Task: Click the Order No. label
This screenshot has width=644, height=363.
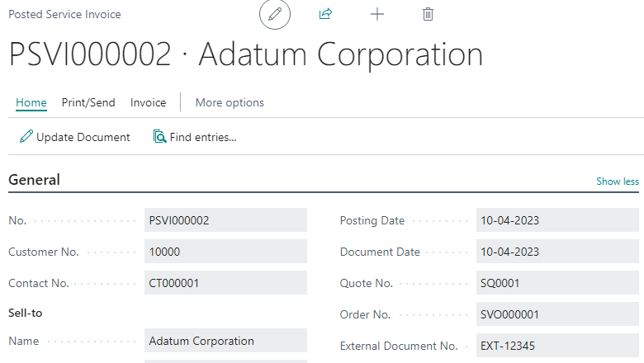Action: click(x=365, y=314)
